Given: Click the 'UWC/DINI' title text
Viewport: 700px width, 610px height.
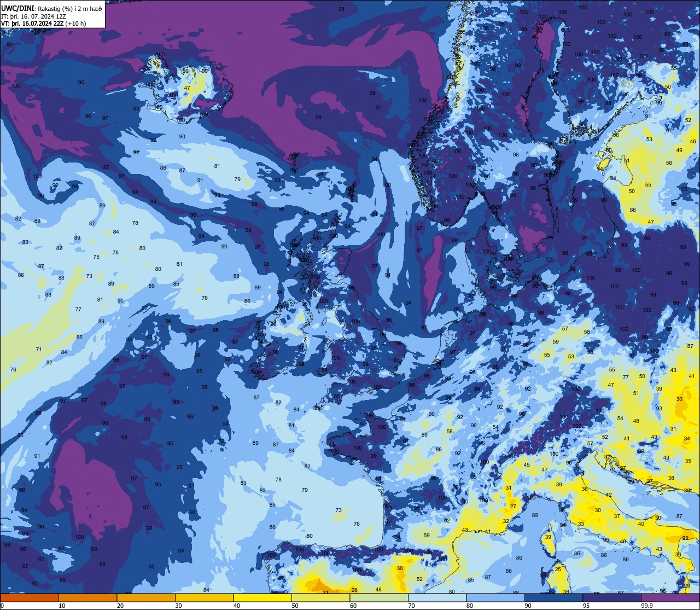Looking at the screenshot, I should tap(18, 8).
